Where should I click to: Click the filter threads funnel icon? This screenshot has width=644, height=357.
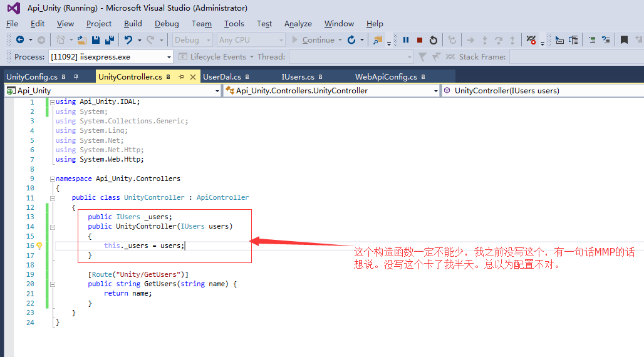[422, 57]
